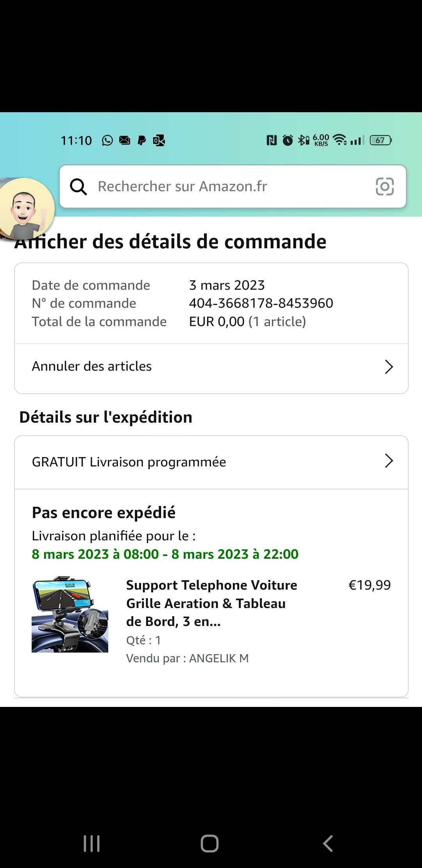422x868 pixels.
Task: Tap the PayPal notification icon
Action: click(142, 140)
